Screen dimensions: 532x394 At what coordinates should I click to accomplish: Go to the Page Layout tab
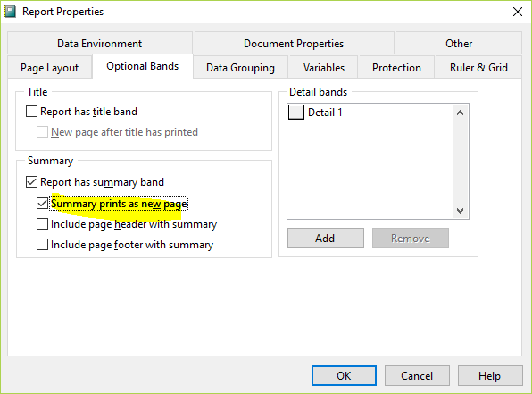coord(49,67)
